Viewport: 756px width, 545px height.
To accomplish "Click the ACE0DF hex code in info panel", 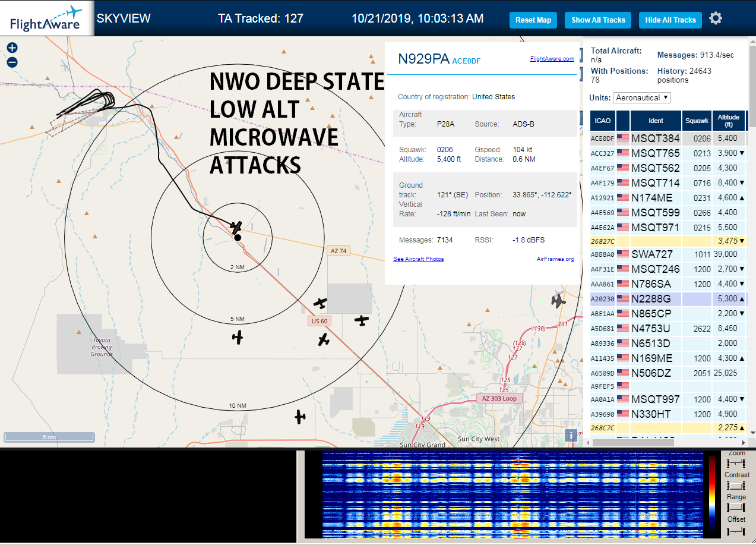I will point(466,61).
